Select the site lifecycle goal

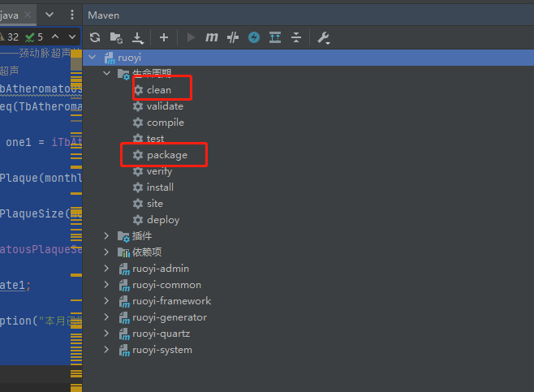click(155, 204)
